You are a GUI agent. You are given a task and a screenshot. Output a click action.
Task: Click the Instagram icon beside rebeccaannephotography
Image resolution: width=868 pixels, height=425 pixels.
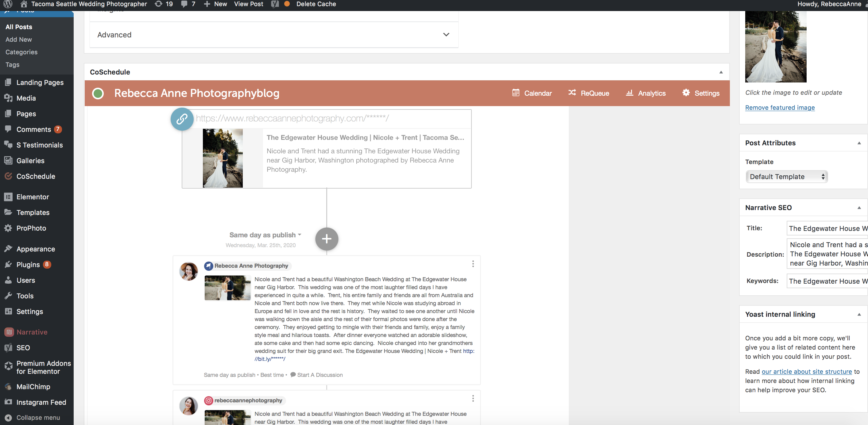click(209, 400)
